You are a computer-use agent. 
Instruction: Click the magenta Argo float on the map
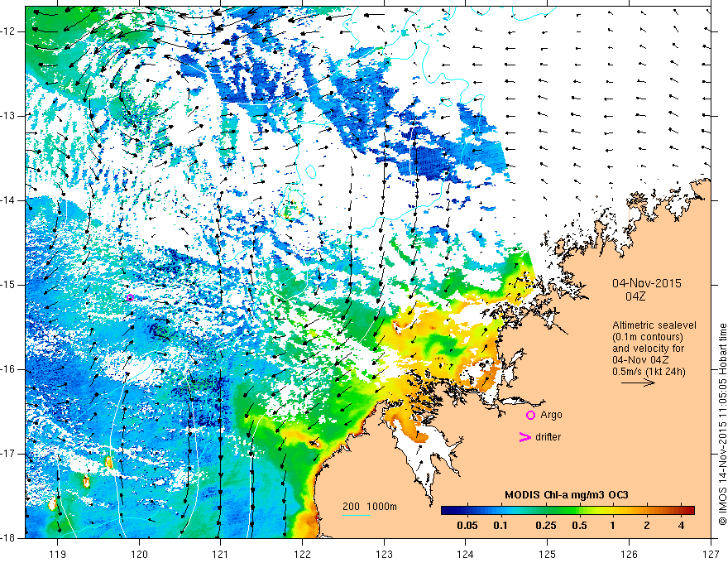coord(130,298)
